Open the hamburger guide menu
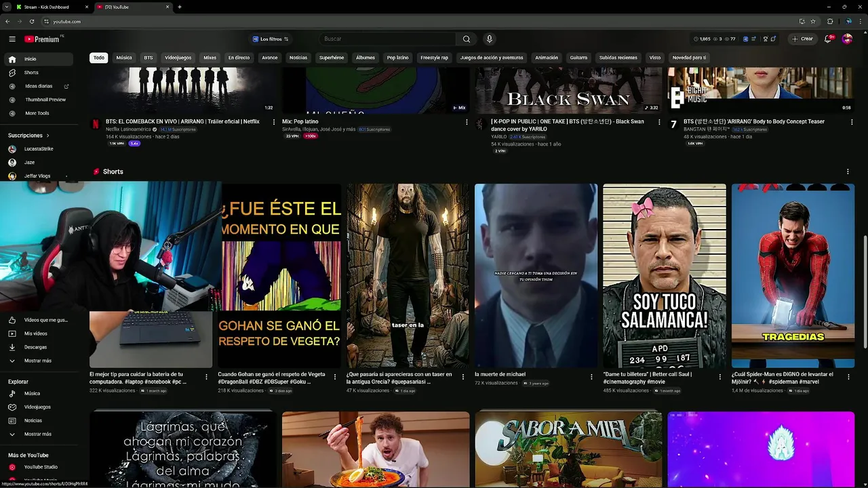Viewport: 868px width, 488px height. (12, 39)
